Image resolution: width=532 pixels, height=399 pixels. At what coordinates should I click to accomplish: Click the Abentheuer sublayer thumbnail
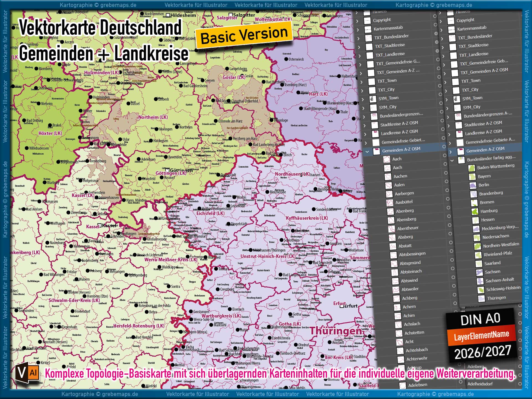(392, 229)
